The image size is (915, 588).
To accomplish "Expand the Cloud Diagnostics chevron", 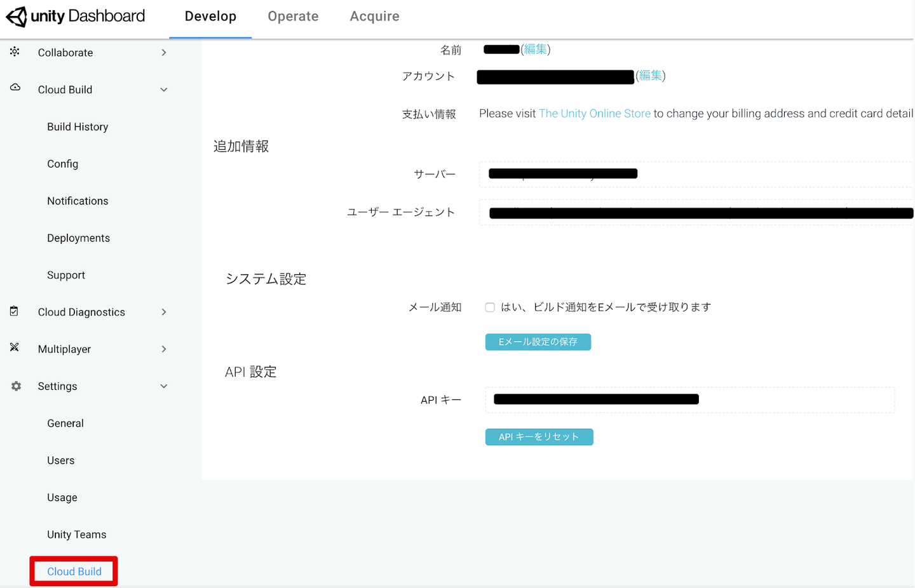I will click(x=164, y=312).
